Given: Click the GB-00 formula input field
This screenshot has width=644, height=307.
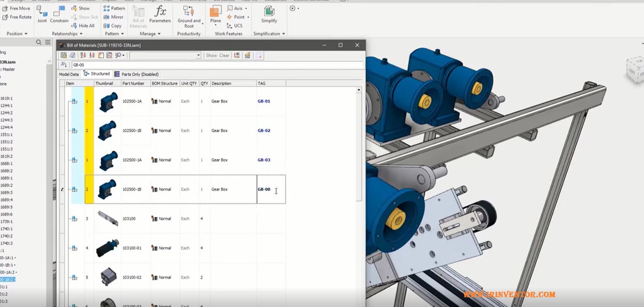Looking at the screenshot, I should click(217, 65).
